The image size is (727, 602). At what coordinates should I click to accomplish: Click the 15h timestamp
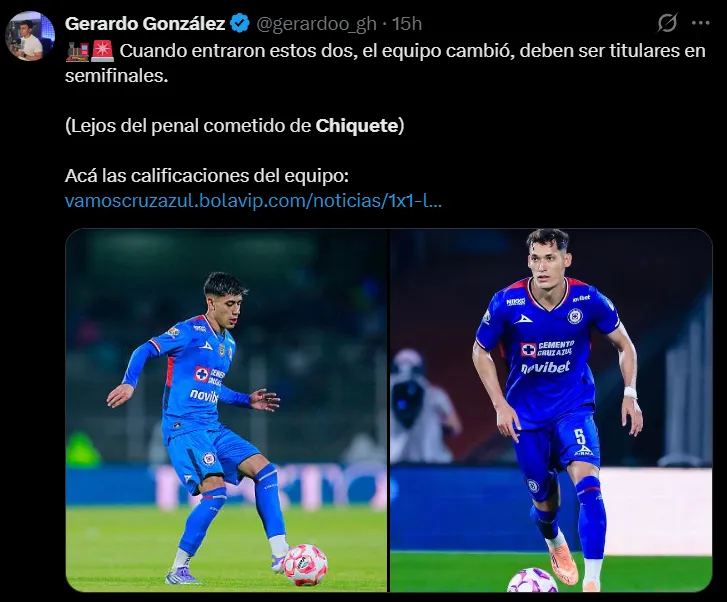tap(407, 23)
